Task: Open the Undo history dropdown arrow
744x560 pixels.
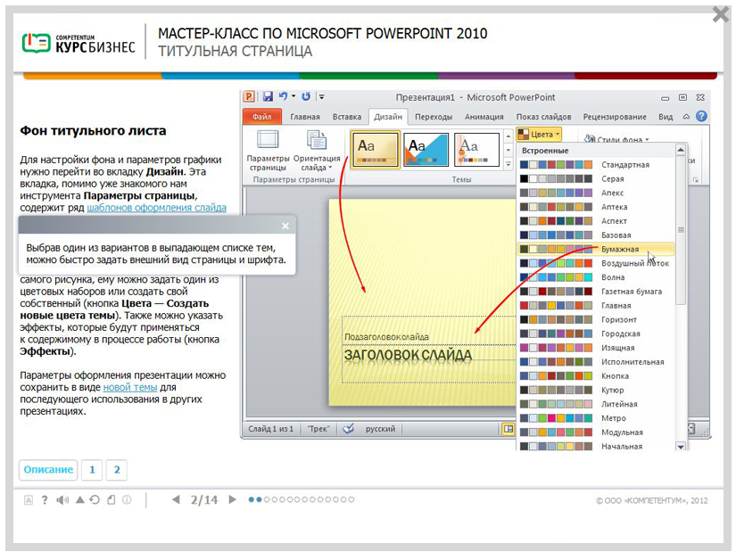Action: pyautogui.click(x=293, y=96)
